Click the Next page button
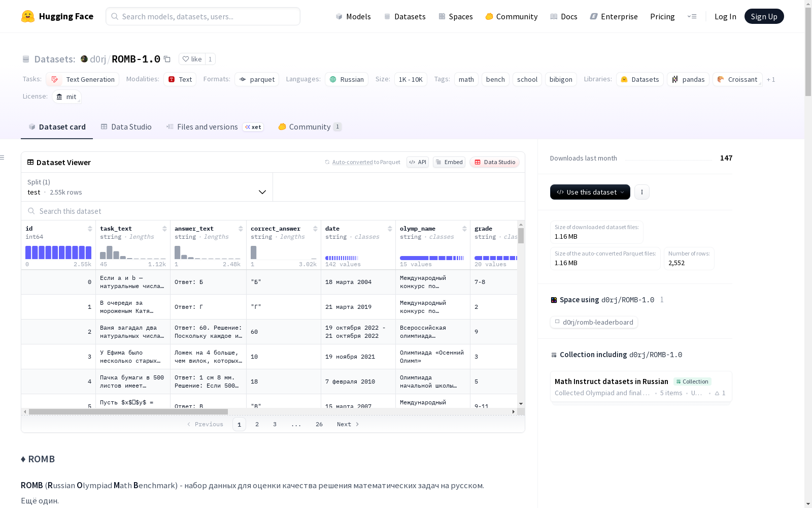 tap(348, 424)
